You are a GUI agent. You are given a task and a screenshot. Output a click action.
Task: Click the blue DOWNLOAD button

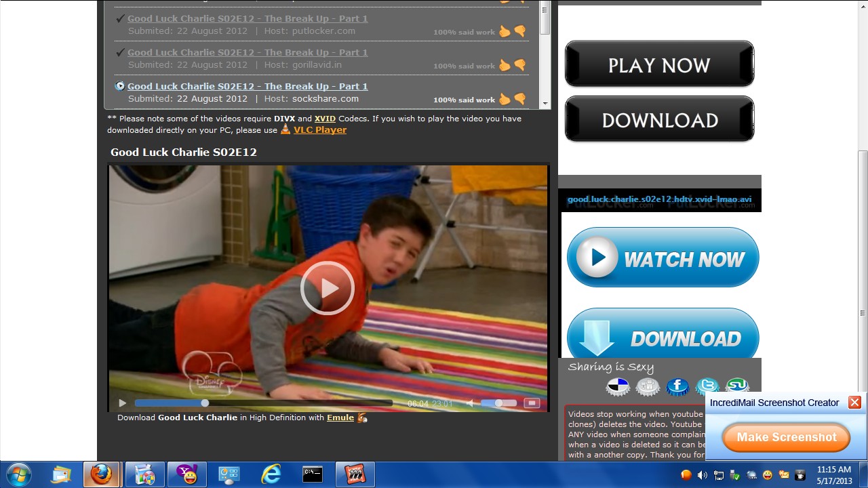663,333
